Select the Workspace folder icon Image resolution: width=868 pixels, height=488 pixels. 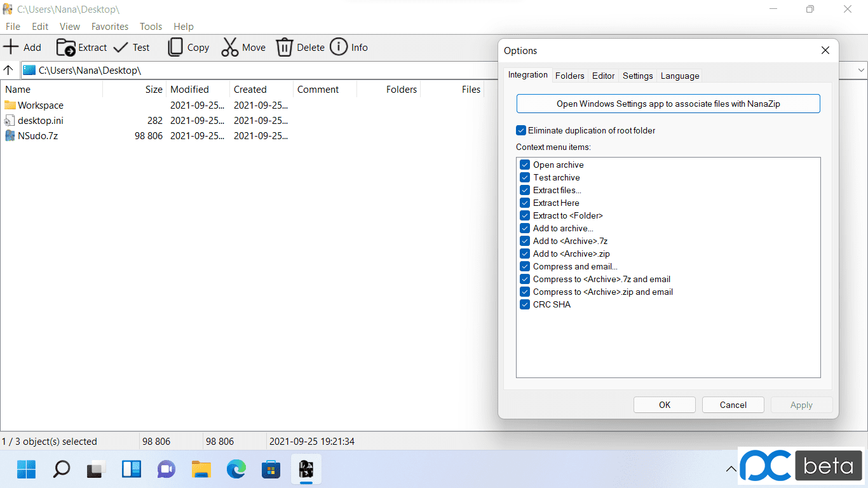tap(10, 105)
